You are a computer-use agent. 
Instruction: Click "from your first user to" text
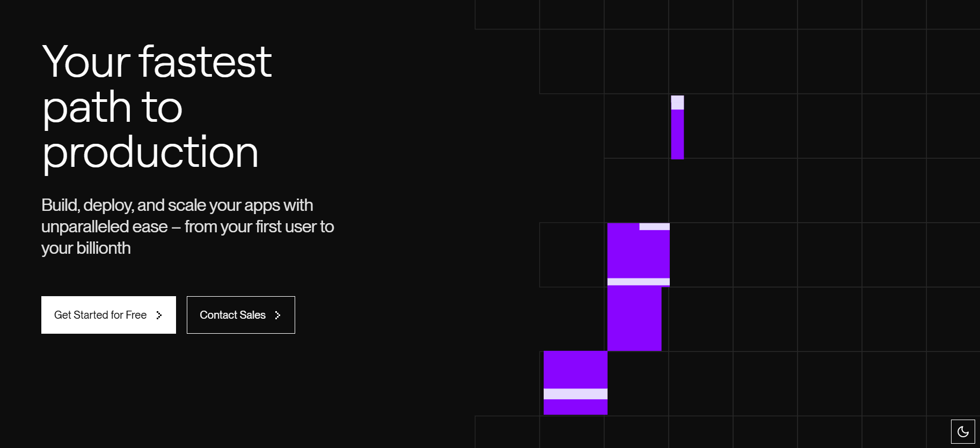point(259,227)
